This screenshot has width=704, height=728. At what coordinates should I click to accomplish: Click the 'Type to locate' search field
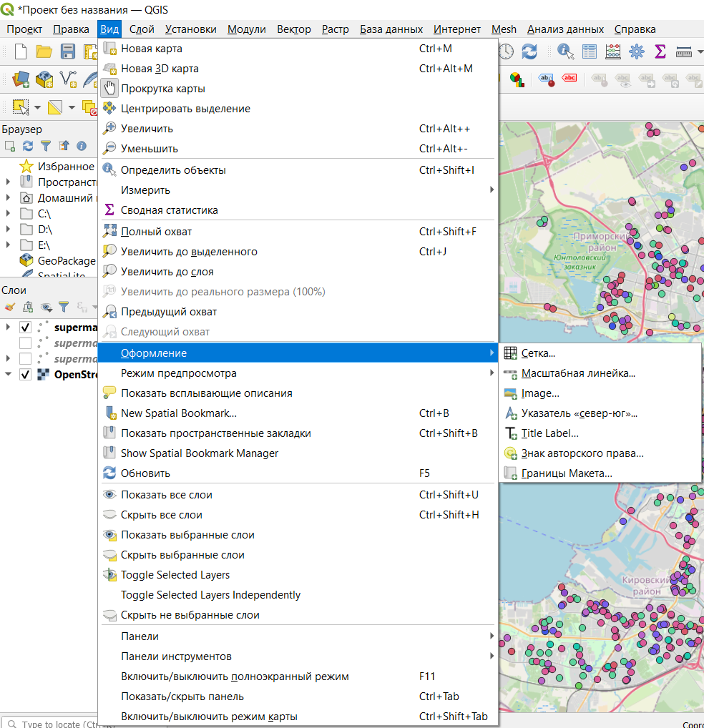[x=57, y=724]
